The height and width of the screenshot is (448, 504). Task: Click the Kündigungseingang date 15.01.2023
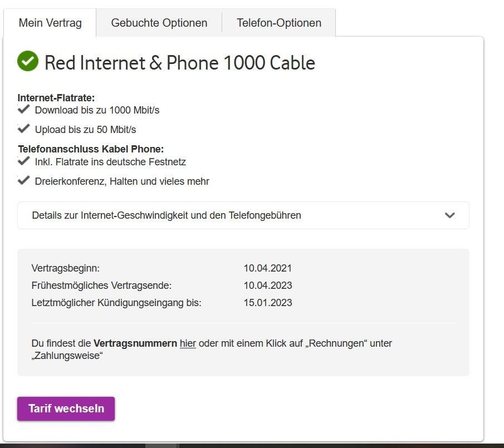[268, 303]
